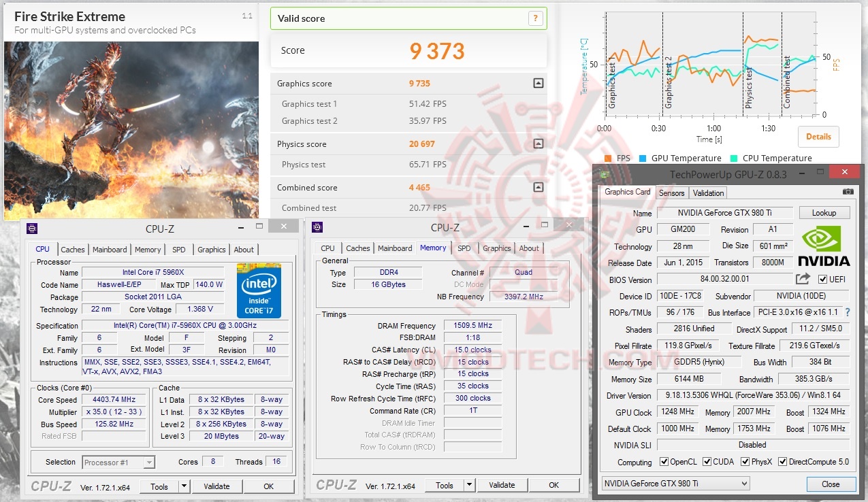868x502 pixels.
Task: Open About tab in left CPU-Z window
Action: point(244,250)
